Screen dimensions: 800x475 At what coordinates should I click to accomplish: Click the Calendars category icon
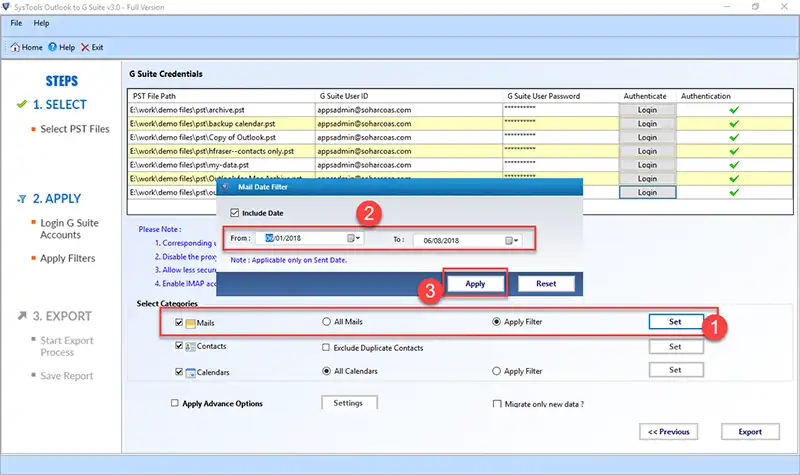point(190,372)
